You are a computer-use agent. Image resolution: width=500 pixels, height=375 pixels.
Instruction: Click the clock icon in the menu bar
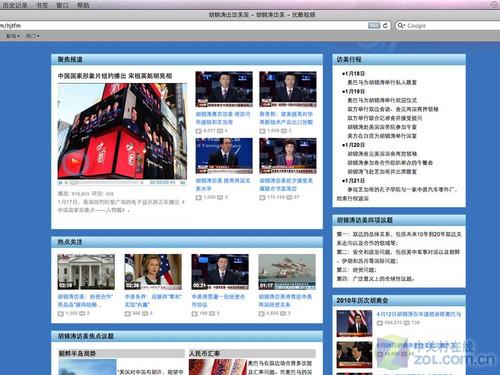[495, 4]
